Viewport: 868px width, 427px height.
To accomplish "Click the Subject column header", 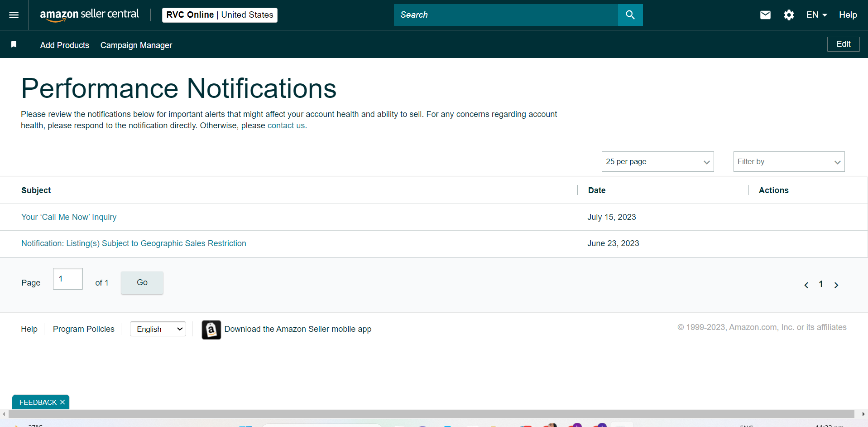I will tap(36, 190).
